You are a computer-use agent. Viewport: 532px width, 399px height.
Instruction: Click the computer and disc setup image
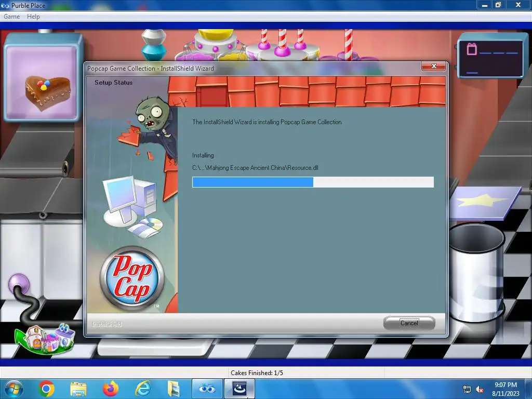pos(133,207)
